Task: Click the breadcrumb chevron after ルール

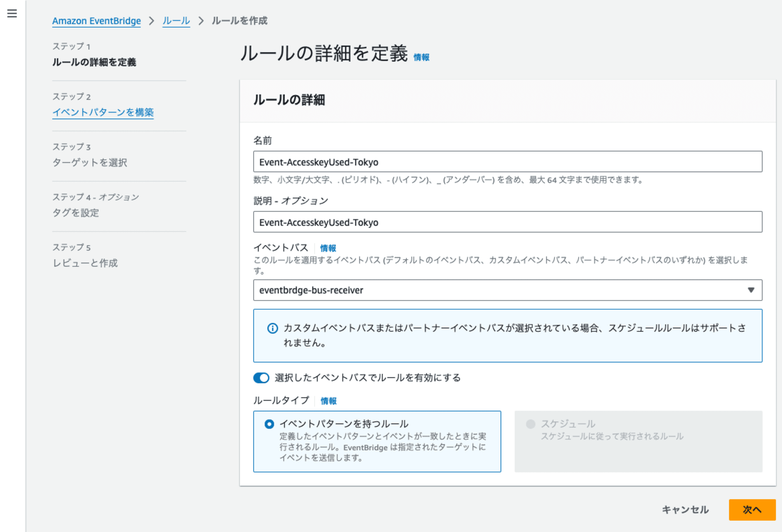Action: click(201, 21)
